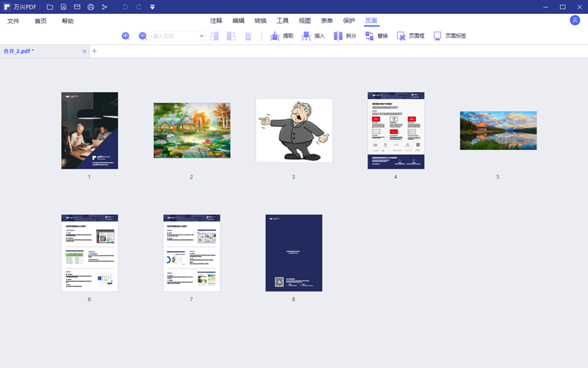Click the print icon in title bar
Screen dimensions: 588x368
[90, 7]
